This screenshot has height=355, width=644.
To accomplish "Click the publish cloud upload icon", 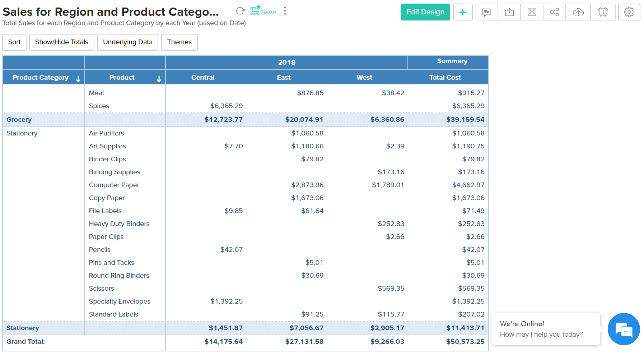I will [x=578, y=12].
